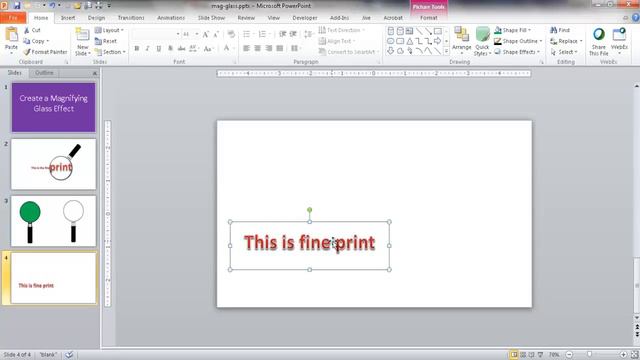Viewport: 640px width, 360px height.
Task: Open the Bullets list option
Action: coord(249,34)
